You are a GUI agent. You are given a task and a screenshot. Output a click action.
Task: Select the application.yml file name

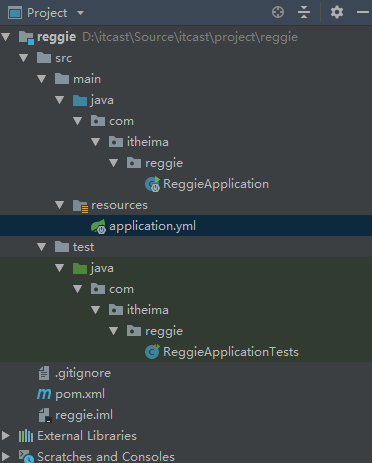tap(153, 226)
